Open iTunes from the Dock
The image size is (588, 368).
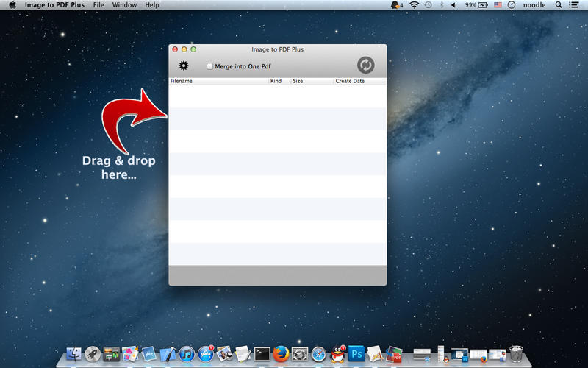[187, 354]
